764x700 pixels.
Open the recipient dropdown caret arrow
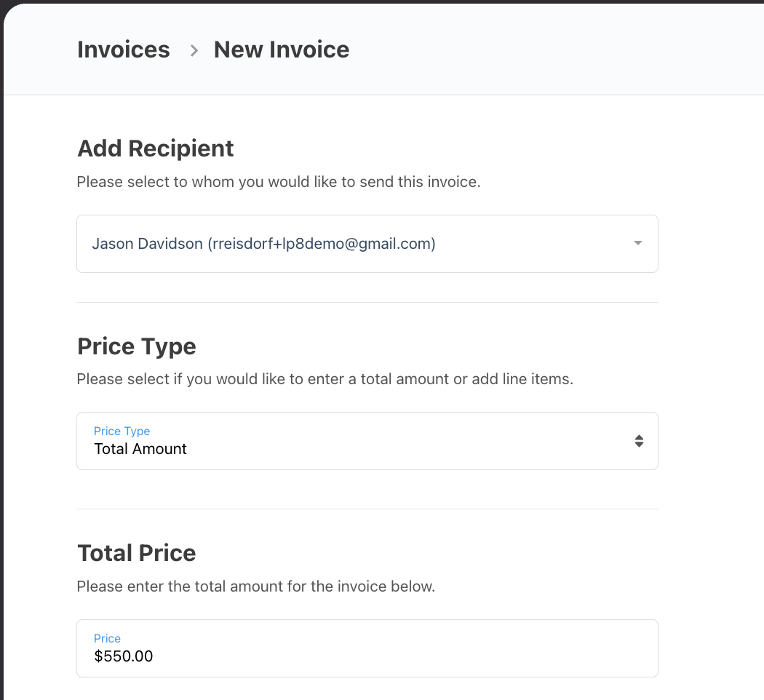tap(638, 243)
